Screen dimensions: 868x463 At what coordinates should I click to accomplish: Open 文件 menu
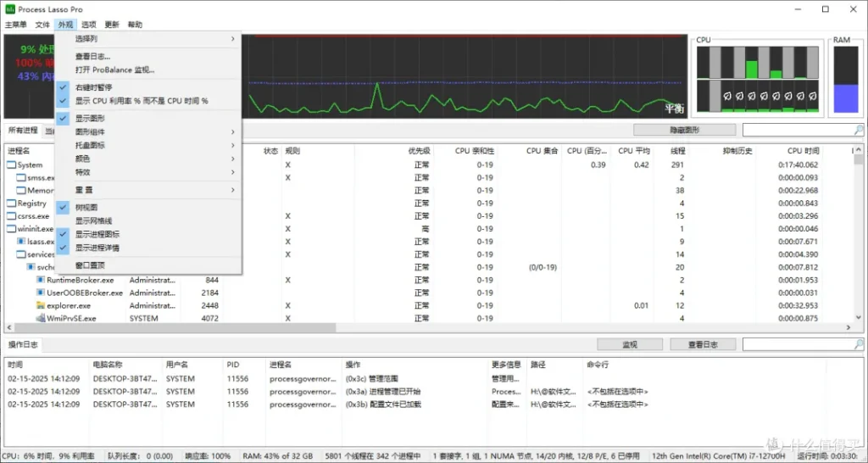point(42,25)
